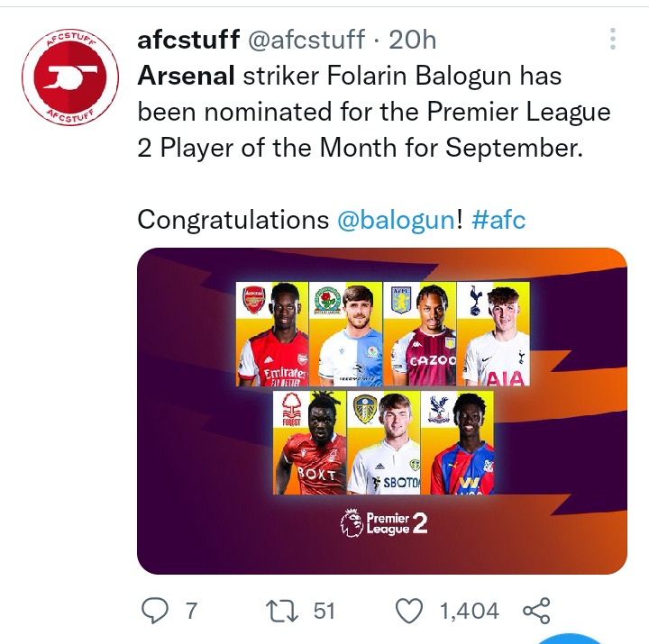Open the afcstuff profile avatar
The height and width of the screenshot is (644, 649).
[x=70, y=77]
